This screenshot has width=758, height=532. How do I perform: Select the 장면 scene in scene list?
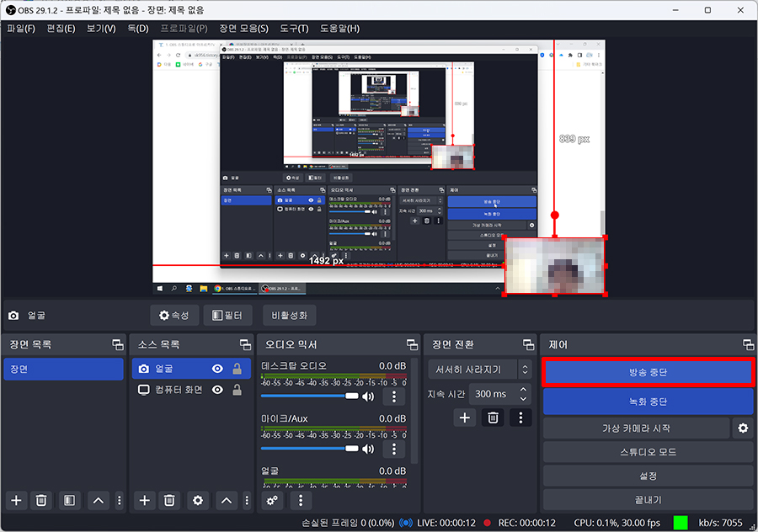63,370
